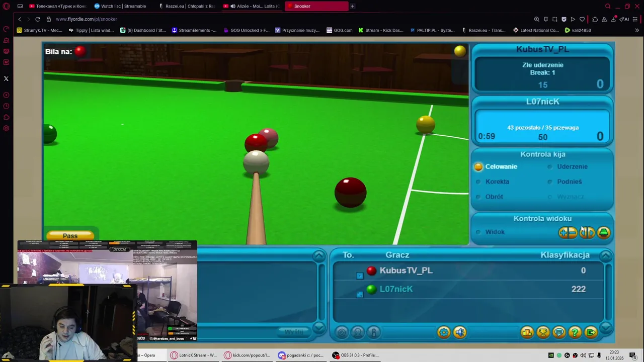The height and width of the screenshot is (362, 644).
Task: Open pogadanki taskbar window
Action: (x=301, y=355)
